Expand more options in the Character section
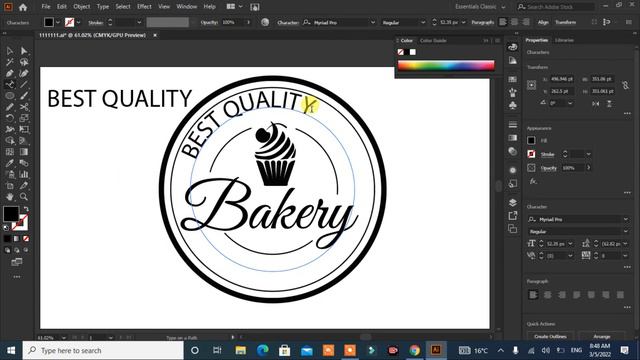This screenshot has width=640, height=360. (x=627, y=267)
